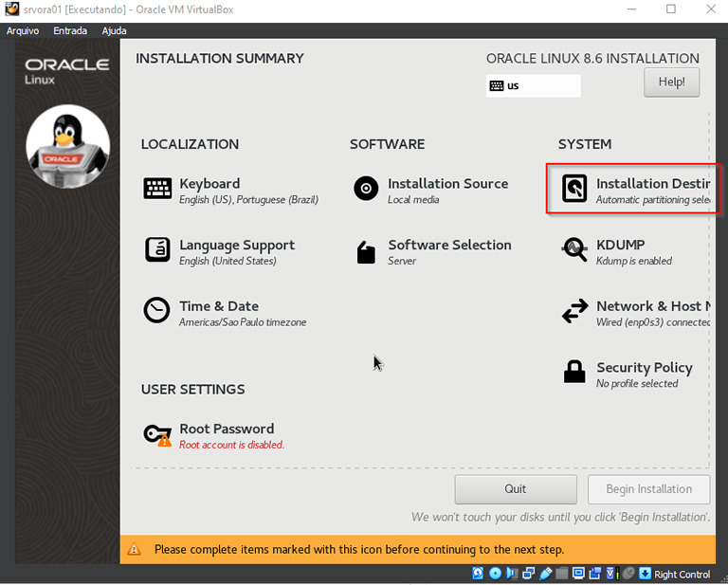Click 'Americas/Sao Paulo timezone' text
Screen dimensions: 728x585
tap(243, 322)
